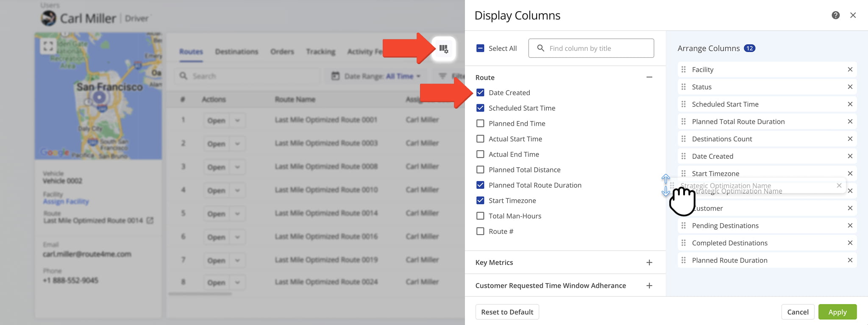Click drag handle beside Status column
Image resolution: width=868 pixels, height=325 pixels.
[x=683, y=87]
